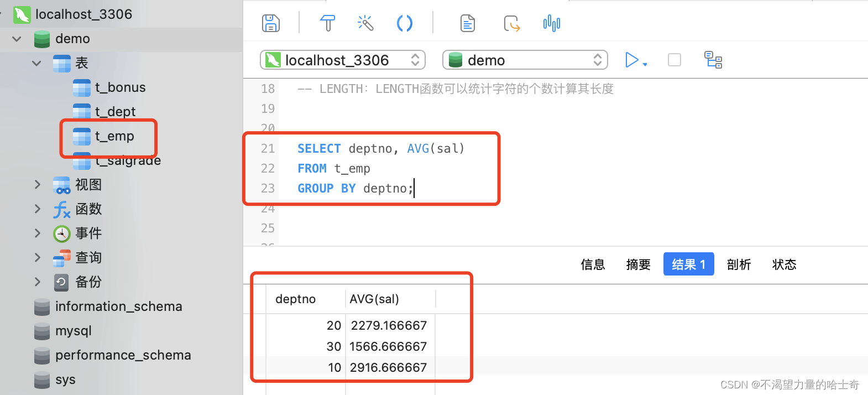The width and height of the screenshot is (868, 395).
Task: Select the t_dept table
Action: click(x=115, y=112)
